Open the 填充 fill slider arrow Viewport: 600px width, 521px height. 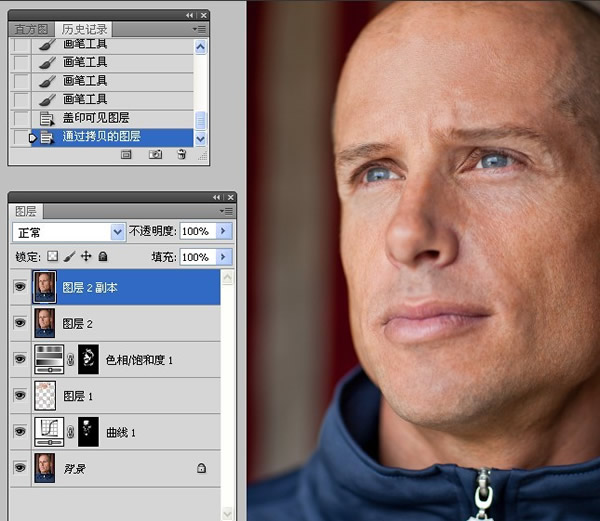(x=223, y=257)
